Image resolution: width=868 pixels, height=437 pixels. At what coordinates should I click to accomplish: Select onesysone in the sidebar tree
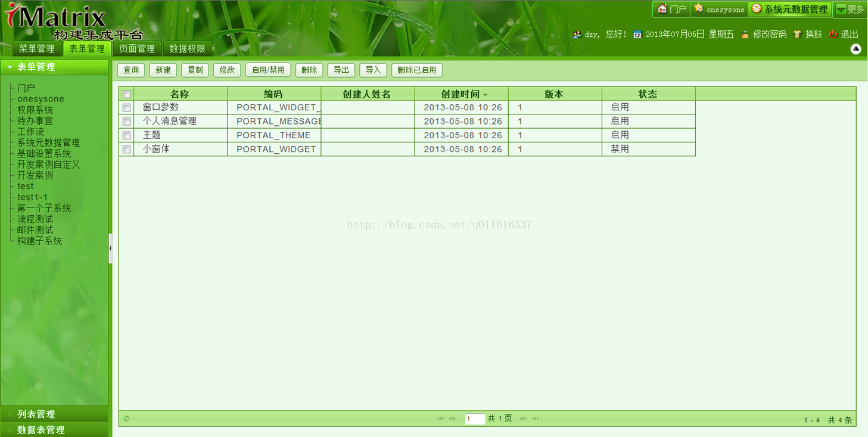pos(41,99)
